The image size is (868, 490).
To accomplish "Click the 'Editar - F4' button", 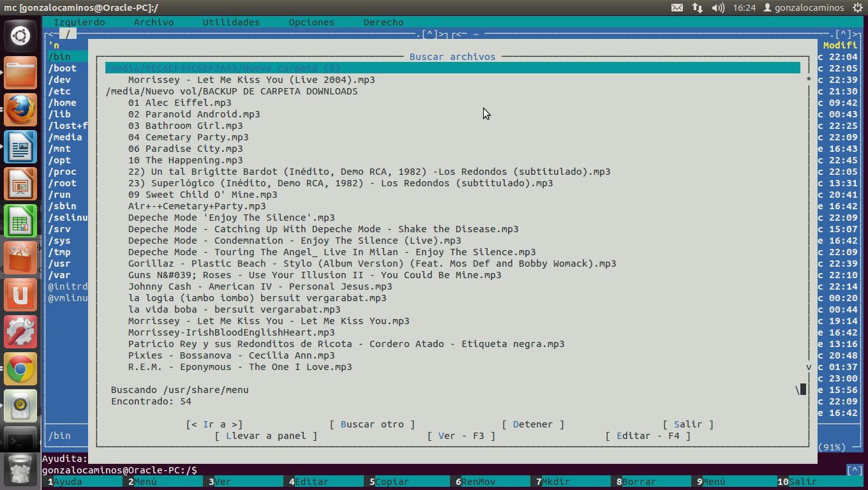I will [648, 436].
